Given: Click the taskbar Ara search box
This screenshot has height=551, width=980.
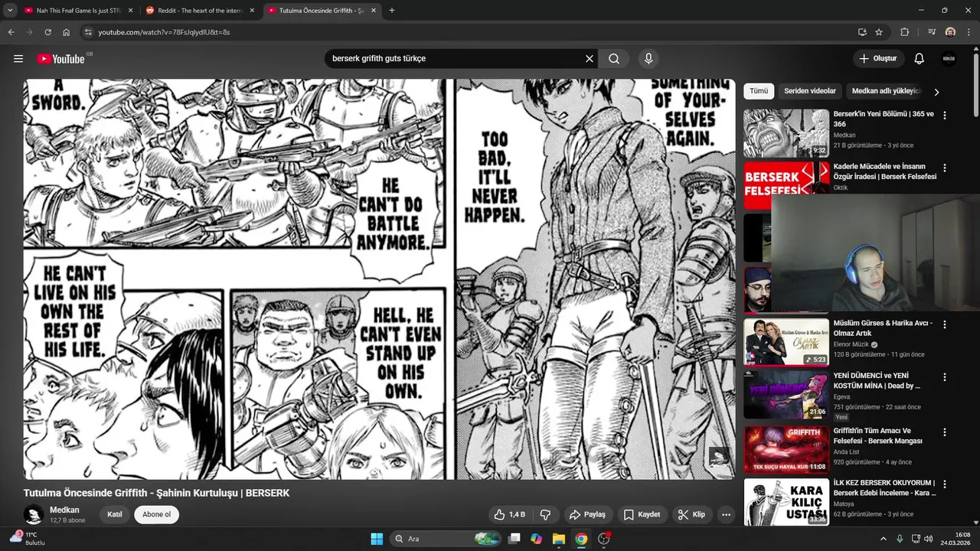Looking at the screenshot, I should point(446,539).
